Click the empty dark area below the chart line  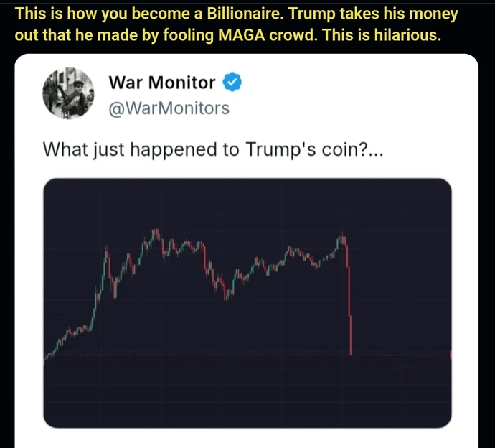tap(247, 392)
